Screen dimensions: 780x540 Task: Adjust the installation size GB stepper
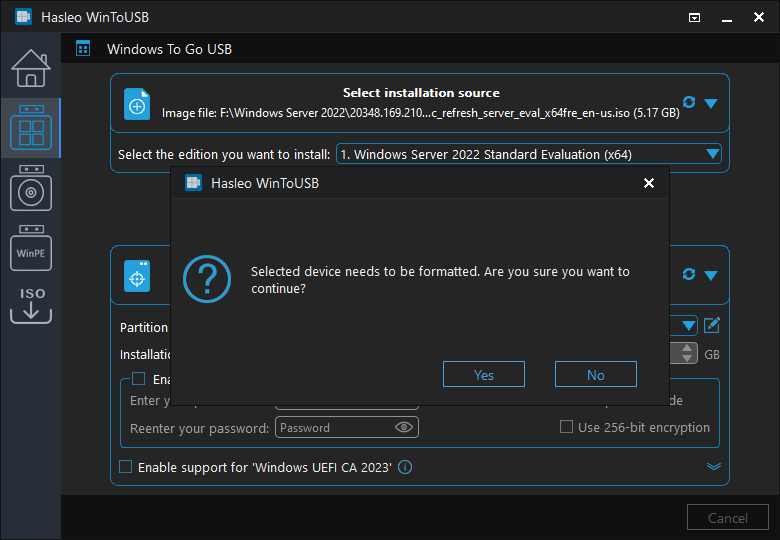687,354
